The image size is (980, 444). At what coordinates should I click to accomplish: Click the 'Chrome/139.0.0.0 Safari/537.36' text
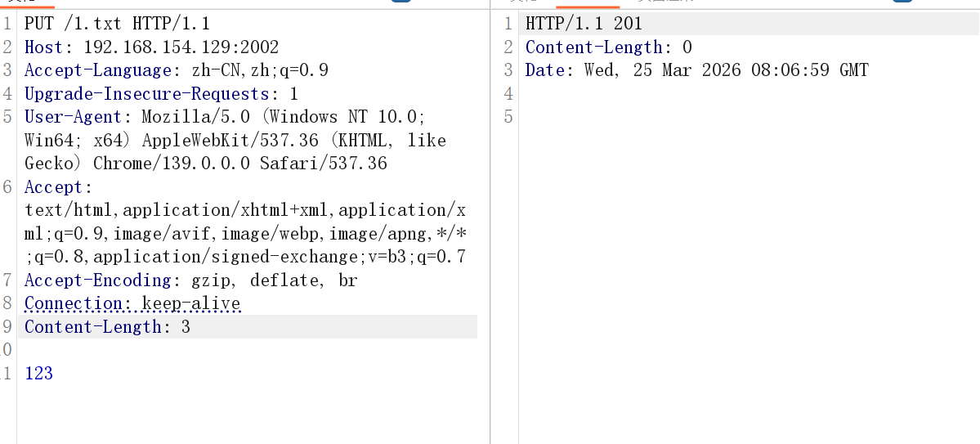[x=240, y=164]
